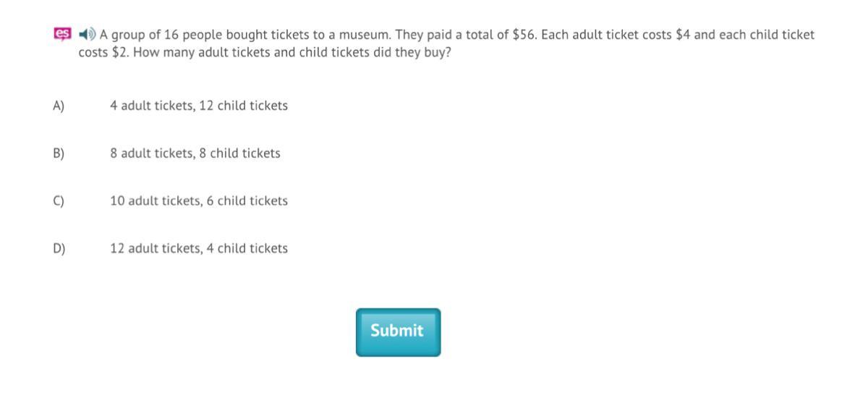The width and height of the screenshot is (868, 398).
Task: Select answer letter D)
Action: [59, 249]
